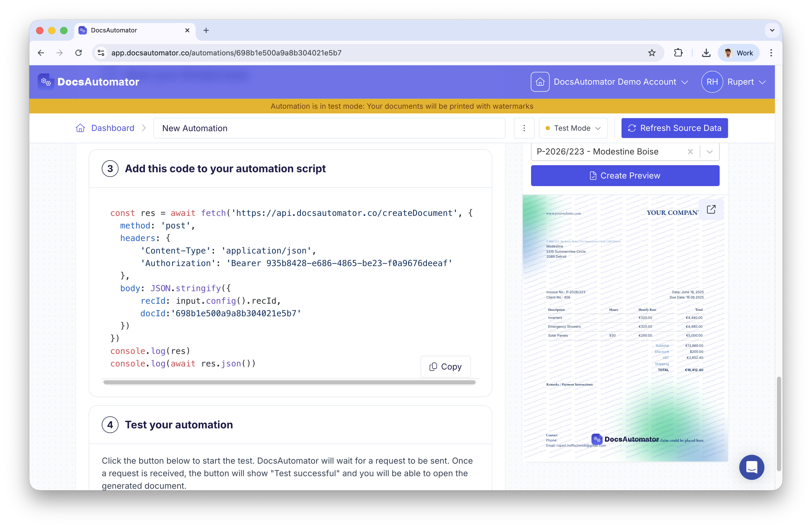Click 'Test your automation' heading
Screen dimensions: 812x529
(x=179, y=425)
